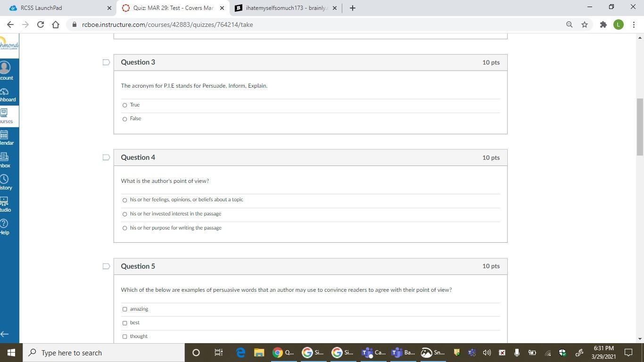Click the page vertical scrollbar thumb
This screenshot has width=644, height=362.
coord(640,127)
